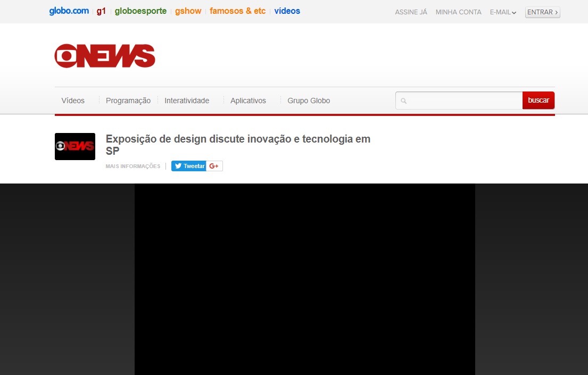The width and height of the screenshot is (588, 375).
Task: Click the GloboNews video thumbnail
Action: pos(75,147)
